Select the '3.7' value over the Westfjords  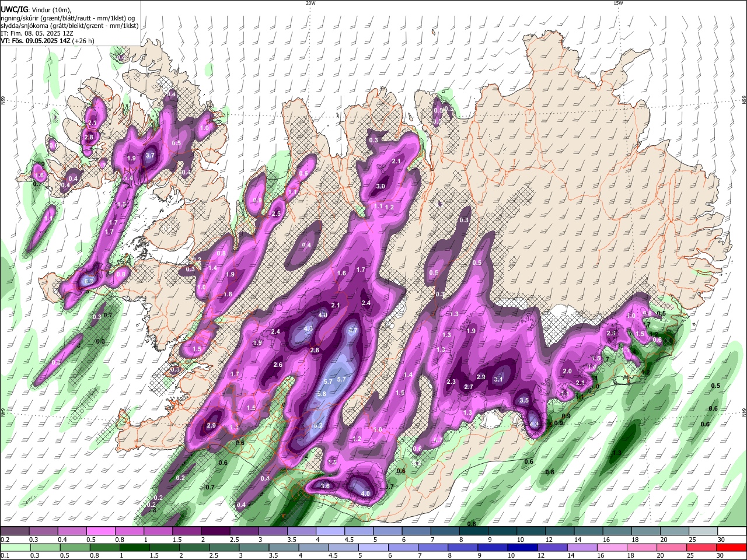coord(150,156)
